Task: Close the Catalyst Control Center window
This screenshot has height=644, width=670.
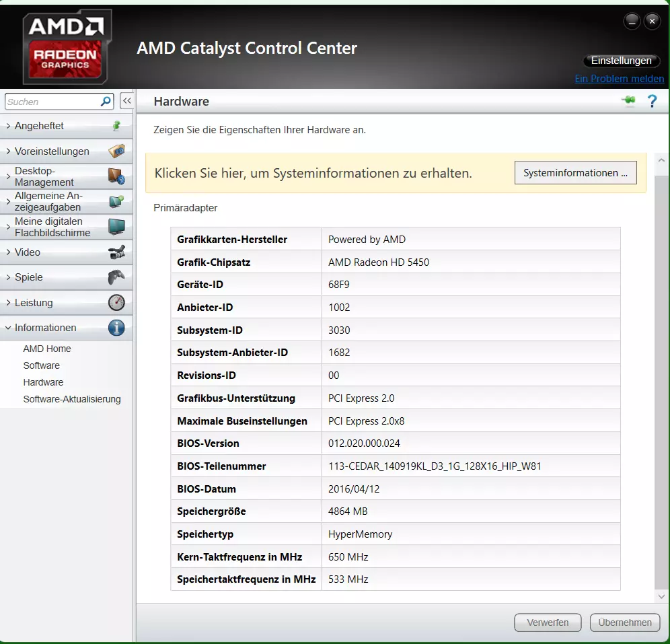Action: pos(652,21)
